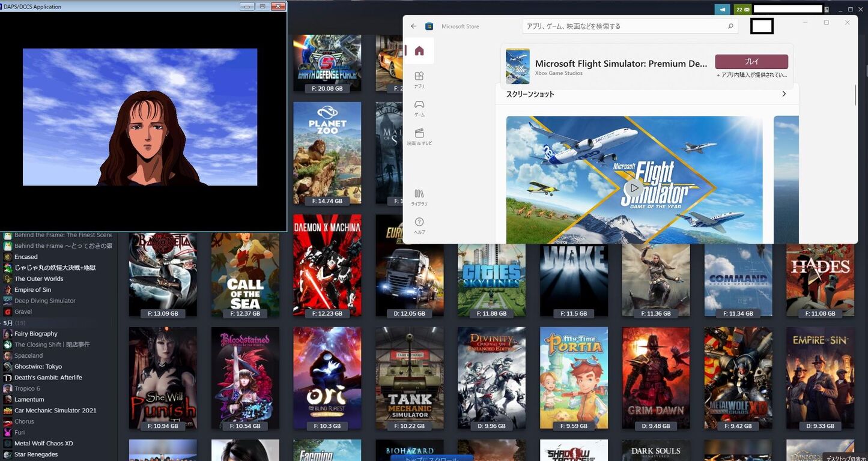Open the Command Modern Operations cover
Image resolution: width=868 pixels, height=461 pixels.
pyautogui.click(x=738, y=280)
